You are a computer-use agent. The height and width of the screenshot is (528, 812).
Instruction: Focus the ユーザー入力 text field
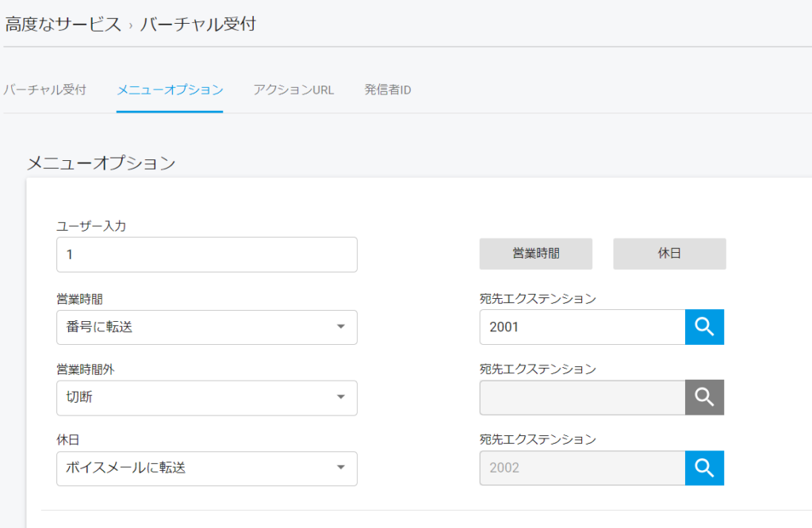(x=206, y=254)
